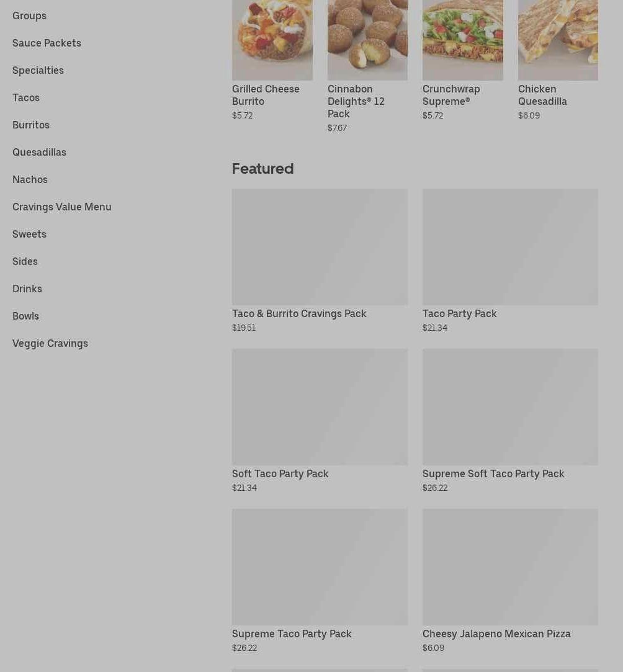Select Veggie Cravings category
Screen dimensions: 623x672
pyautogui.click(x=50, y=343)
